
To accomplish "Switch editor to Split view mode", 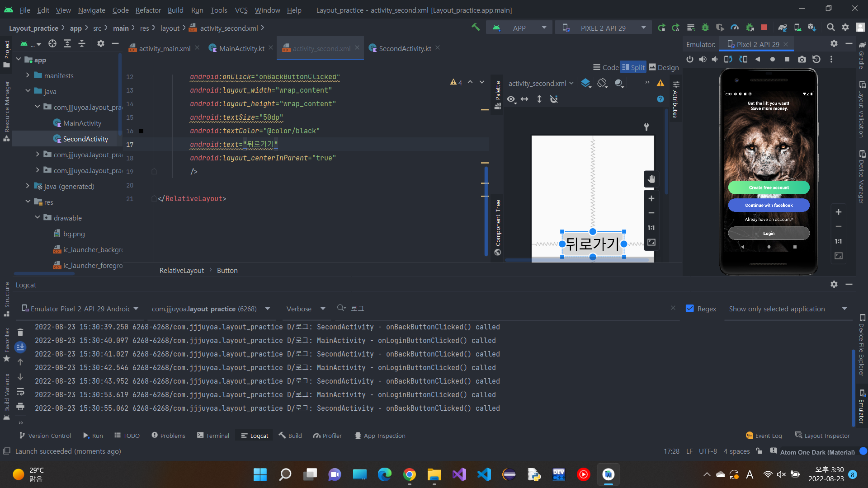I will pyautogui.click(x=633, y=67).
